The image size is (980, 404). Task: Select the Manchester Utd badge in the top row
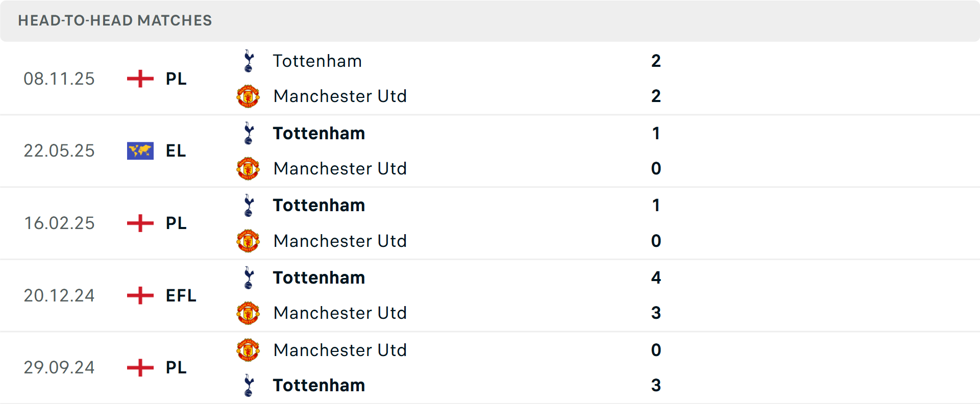click(249, 96)
